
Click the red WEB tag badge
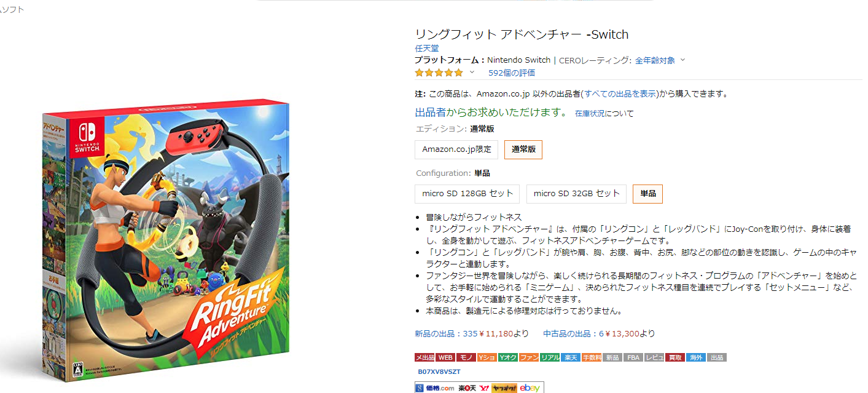tap(445, 357)
